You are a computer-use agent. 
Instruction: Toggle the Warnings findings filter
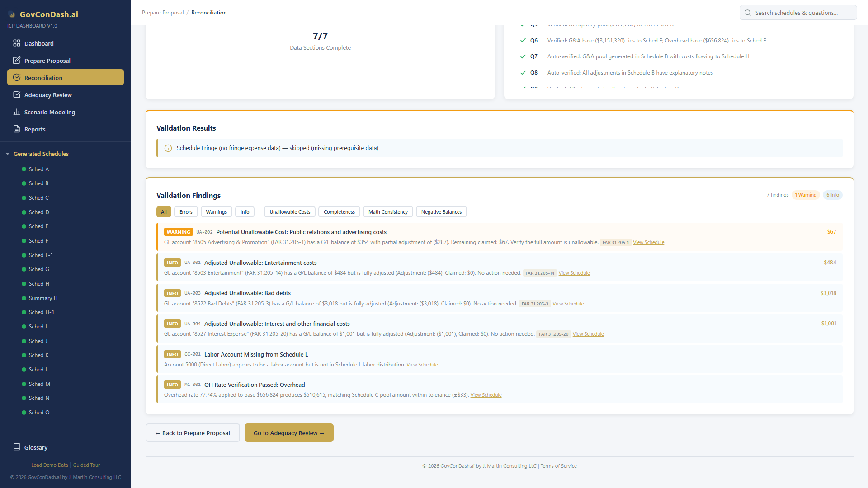pos(216,211)
